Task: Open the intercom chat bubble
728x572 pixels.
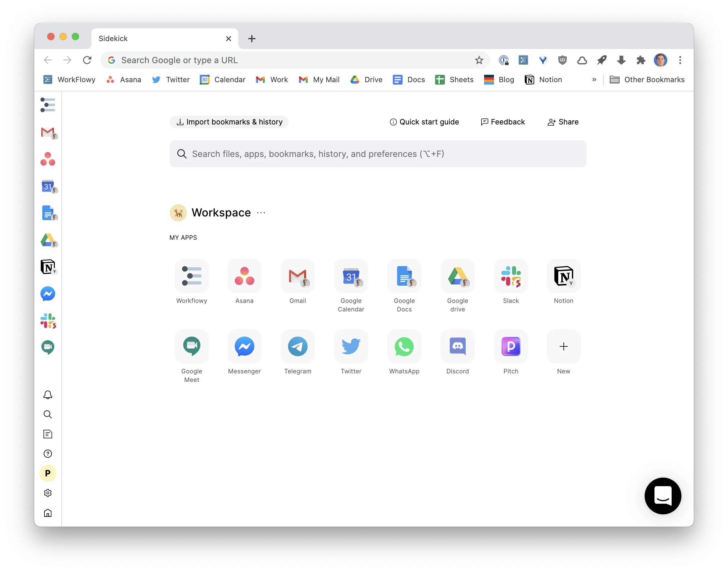Action: point(662,496)
